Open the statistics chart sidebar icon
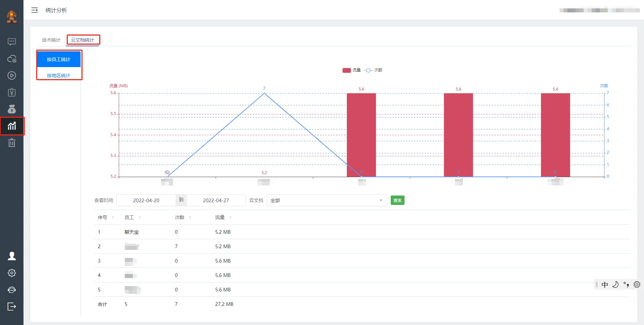Viewport: 644px width, 325px height. (12, 126)
